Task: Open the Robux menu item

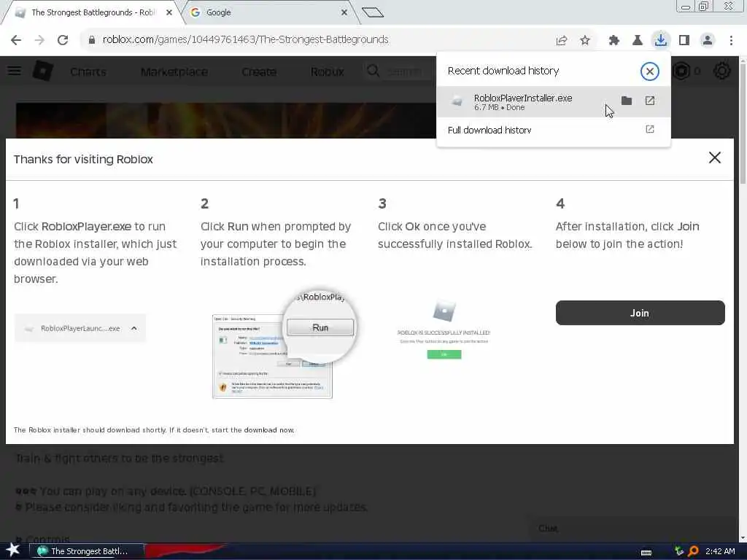Action: pyautogui.click(x=327, y=72)
